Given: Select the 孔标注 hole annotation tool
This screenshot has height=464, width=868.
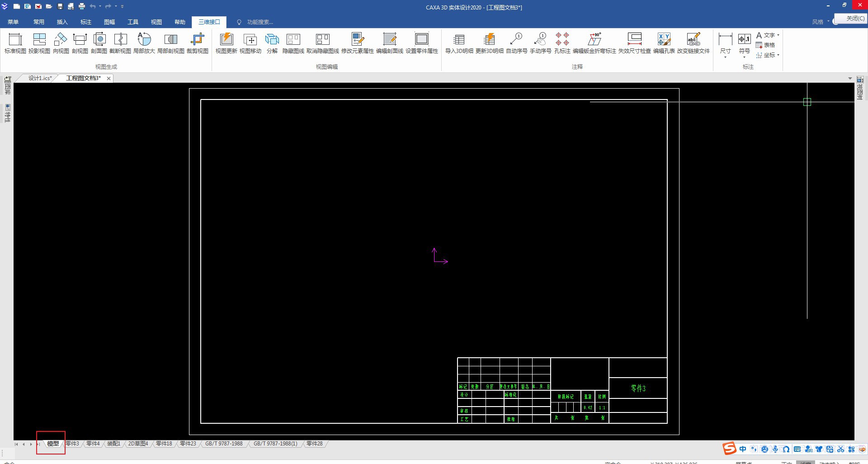Looking at the screenshot, I should (x=562, y=43).
